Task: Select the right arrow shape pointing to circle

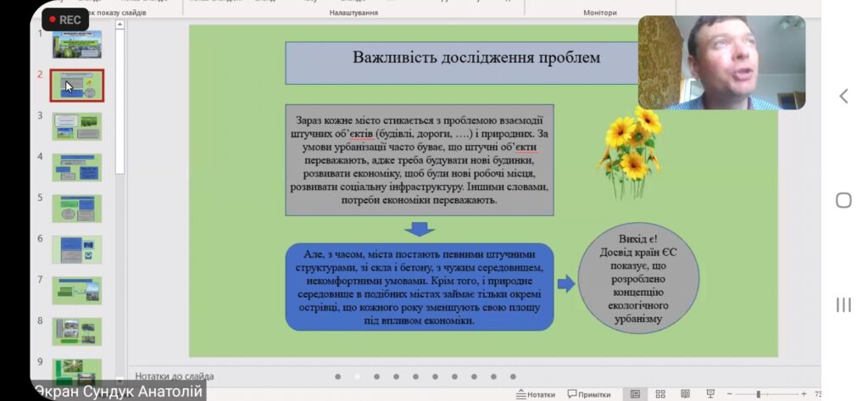Action: 565,284
